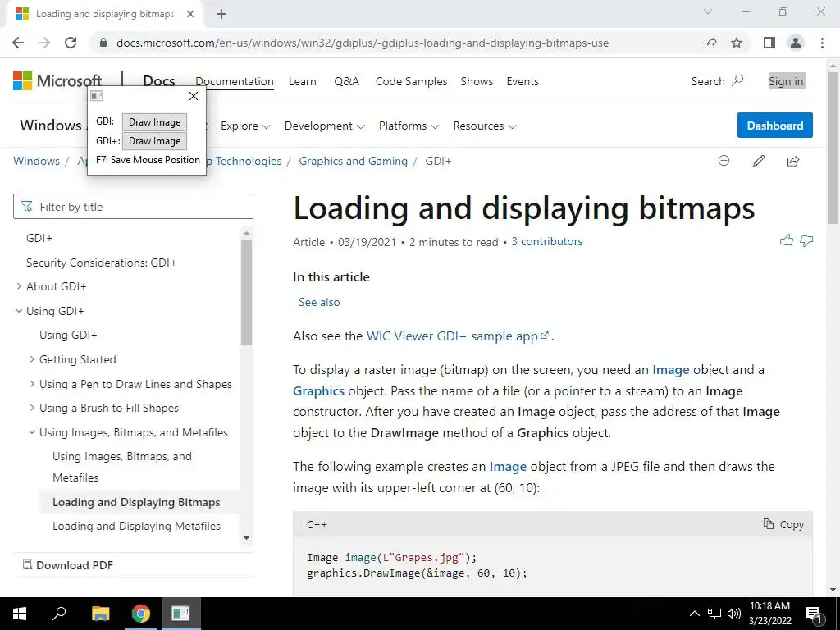Click the blue Dashboard button
The height and width of the screenshot is (630, 840).
(x=774, y=126)
